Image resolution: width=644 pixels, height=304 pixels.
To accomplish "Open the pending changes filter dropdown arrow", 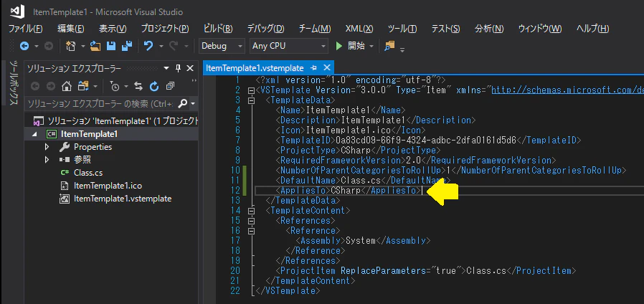I will tap(126, 87).
